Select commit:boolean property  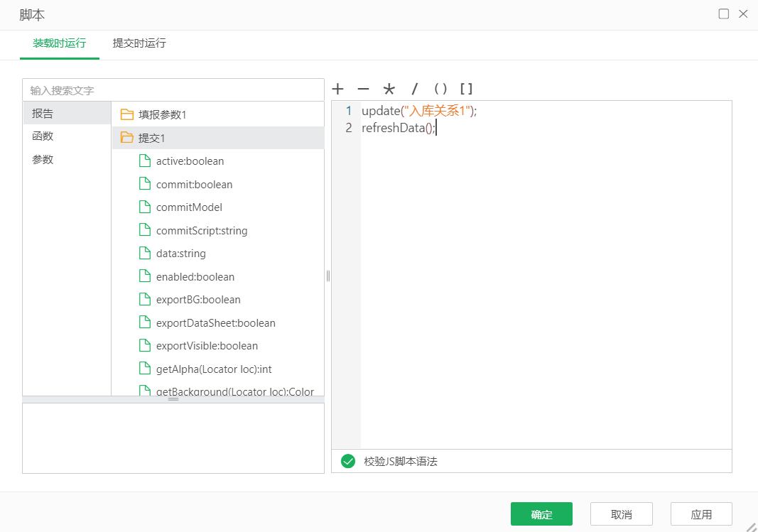pos(194,184)
